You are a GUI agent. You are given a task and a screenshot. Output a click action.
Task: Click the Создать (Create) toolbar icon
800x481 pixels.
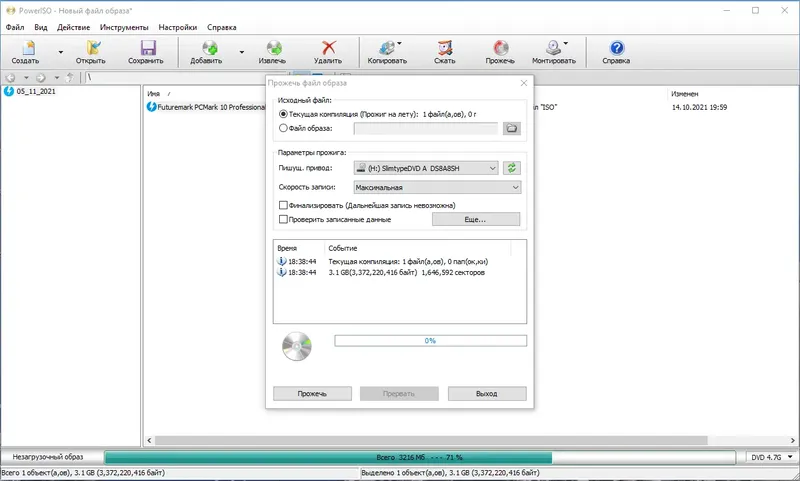26,52
